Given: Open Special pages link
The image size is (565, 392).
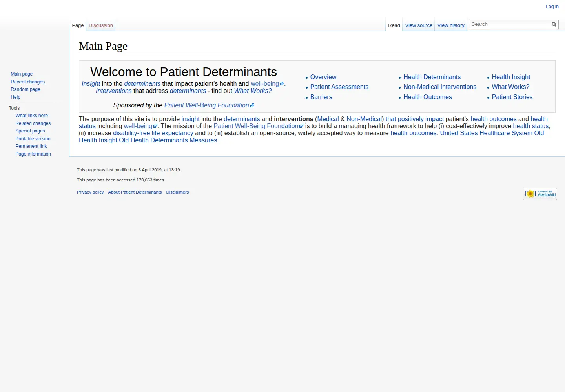Looking at the screenshot, I should coord(30,131).
